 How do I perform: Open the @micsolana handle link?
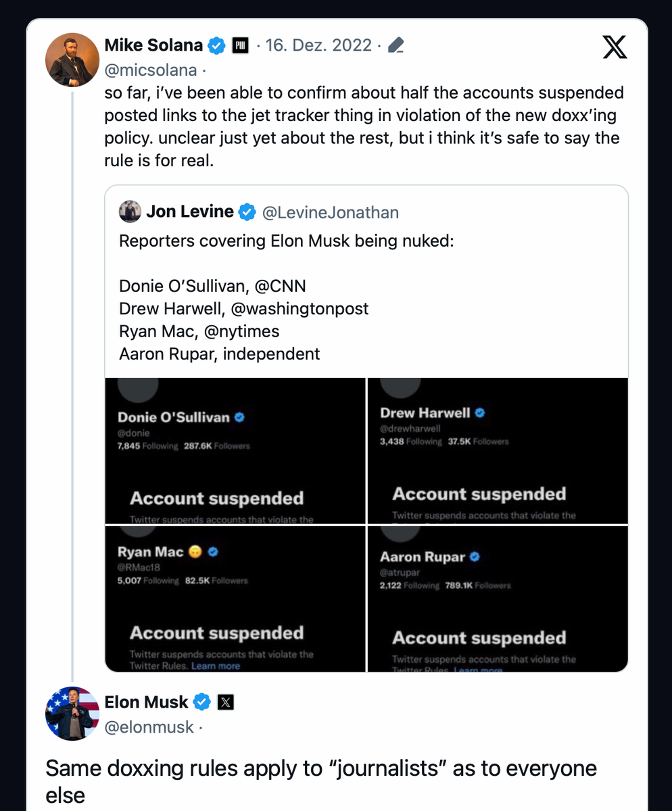coord(151,70)
